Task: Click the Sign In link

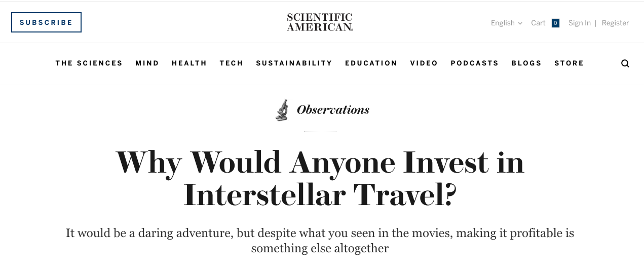Action: point(580,23)
